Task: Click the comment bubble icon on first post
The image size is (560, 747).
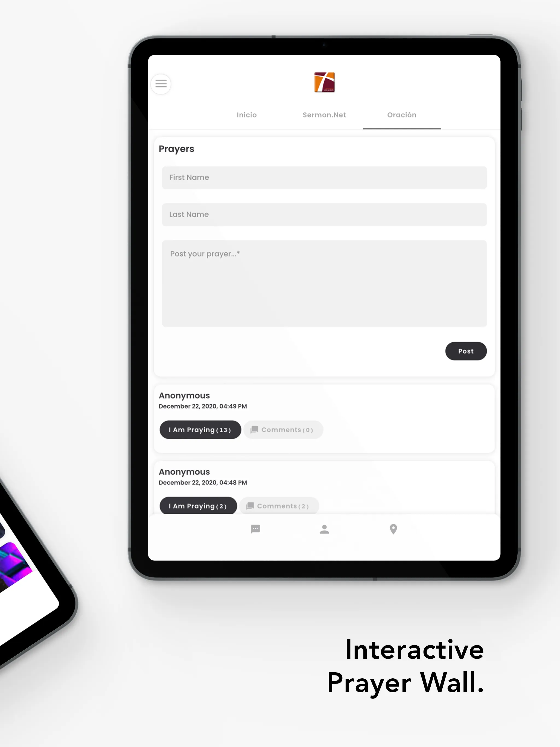Action: 255,429
